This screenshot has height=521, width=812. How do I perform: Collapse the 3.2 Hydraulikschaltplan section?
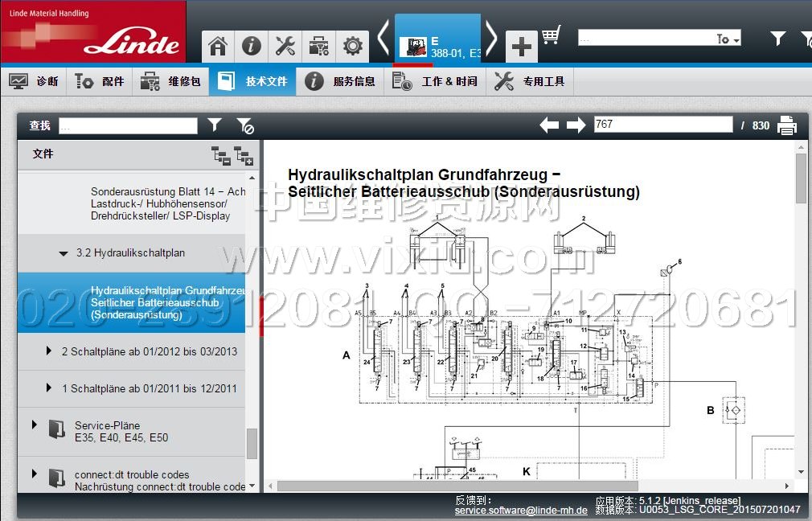(x=64, y=253)
